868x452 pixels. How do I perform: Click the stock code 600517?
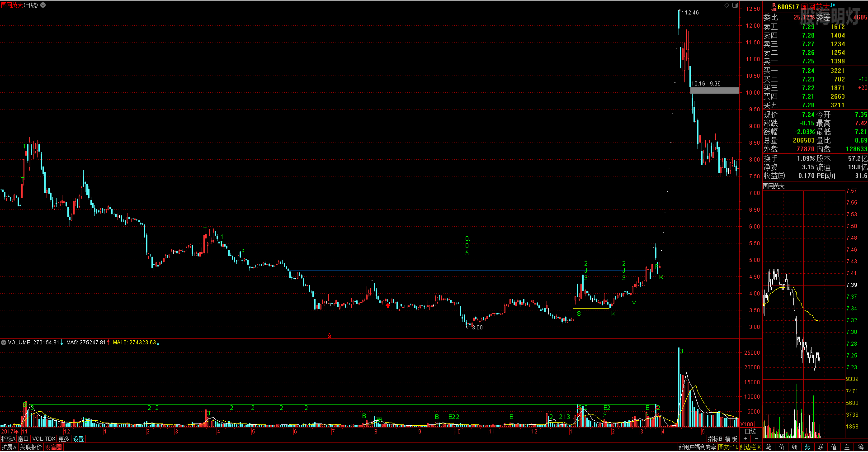pos(788,7)
